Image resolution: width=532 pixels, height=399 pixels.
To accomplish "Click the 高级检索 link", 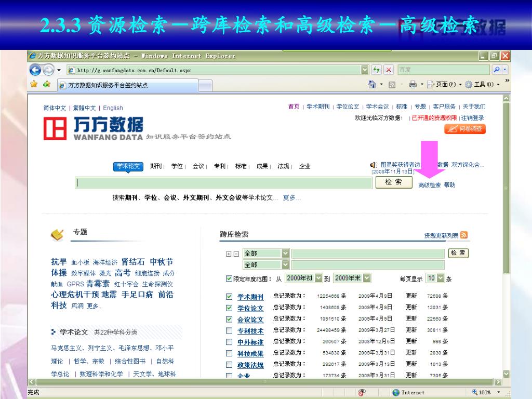I will coord(429,185).
